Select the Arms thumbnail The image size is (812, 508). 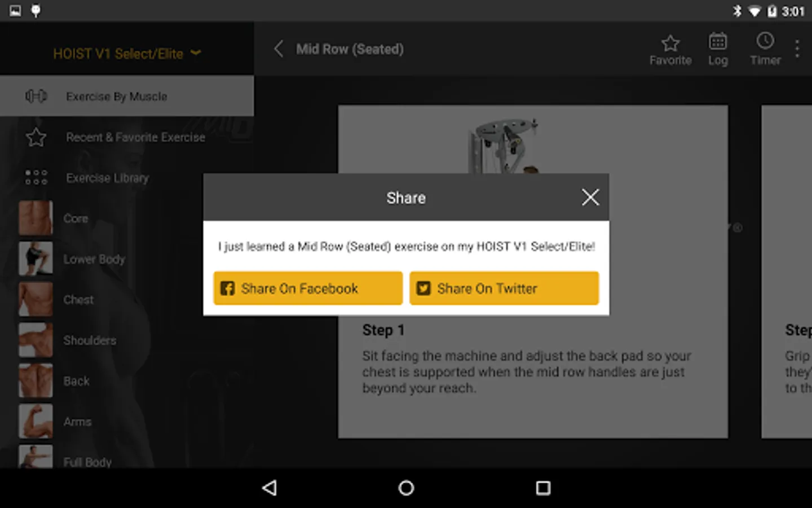(36, 421)
